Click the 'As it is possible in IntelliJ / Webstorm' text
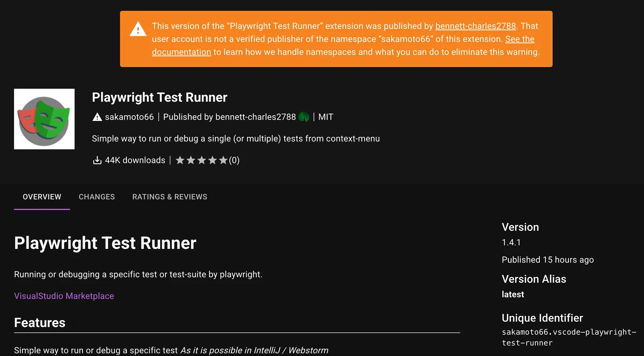644x356 pixels. click(x=254, y=350)
